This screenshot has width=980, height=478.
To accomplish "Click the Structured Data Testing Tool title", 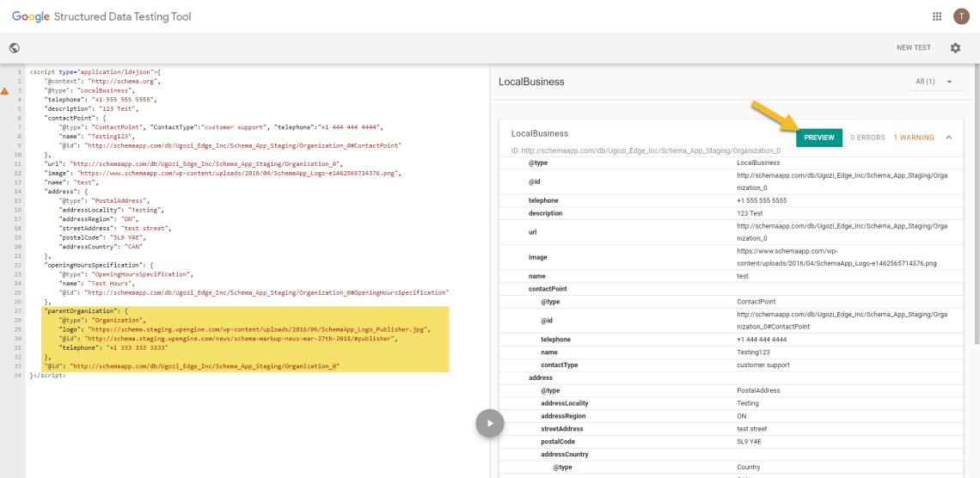I will click(122, 17).
